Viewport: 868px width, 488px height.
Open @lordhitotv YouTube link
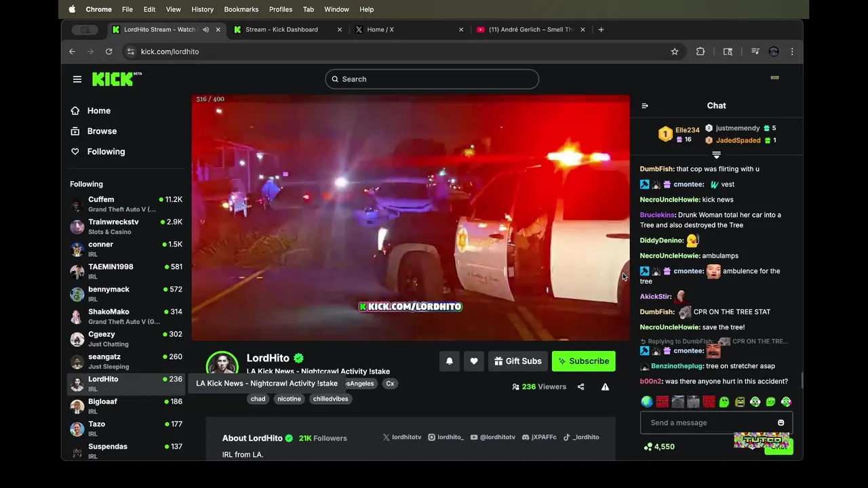[x=493, y=437]
